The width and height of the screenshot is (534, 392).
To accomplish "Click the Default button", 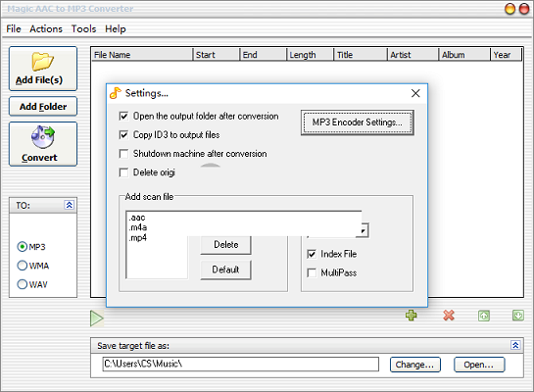I will tap(225, 269).
